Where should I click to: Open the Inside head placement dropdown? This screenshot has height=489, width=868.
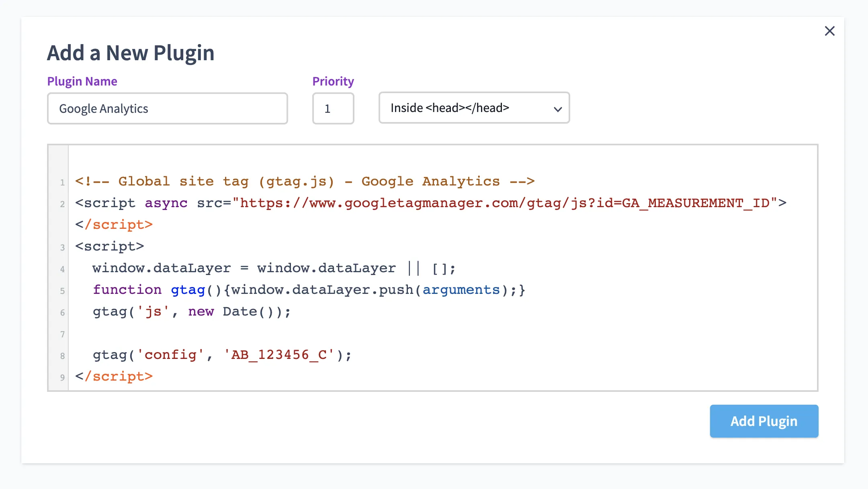click(473, 108)
